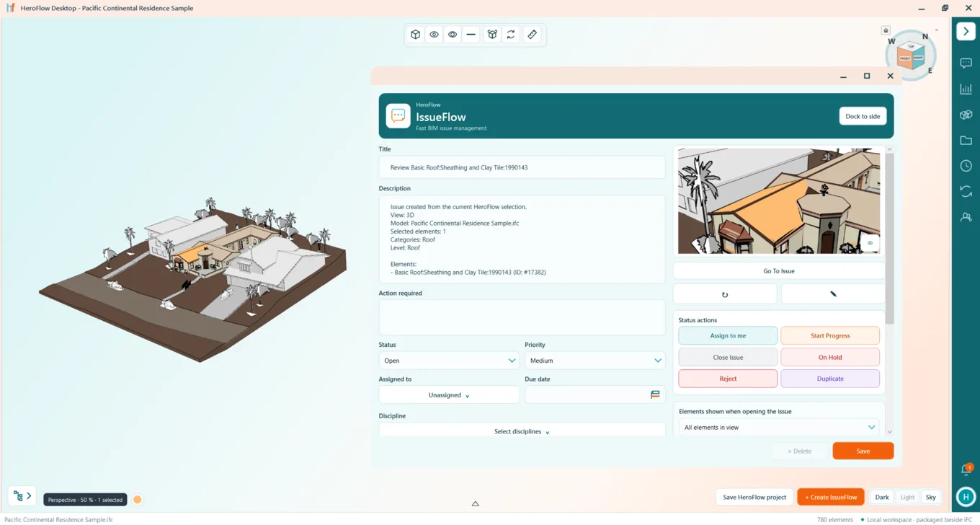Image resolution: width=980 pixels, height=525 pixels.
Task: Click the TOP face of view cube
Action: click(x=912, y=48)
